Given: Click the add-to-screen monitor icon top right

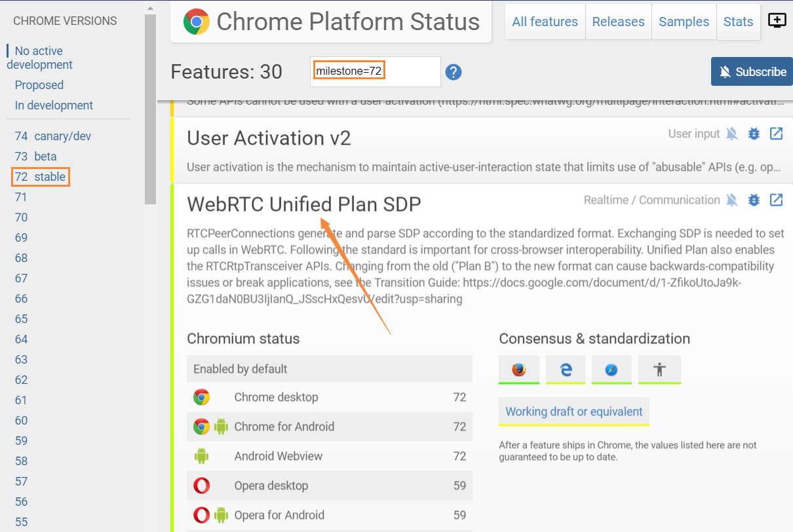Looking at the screenshot, I should [777, 20].
